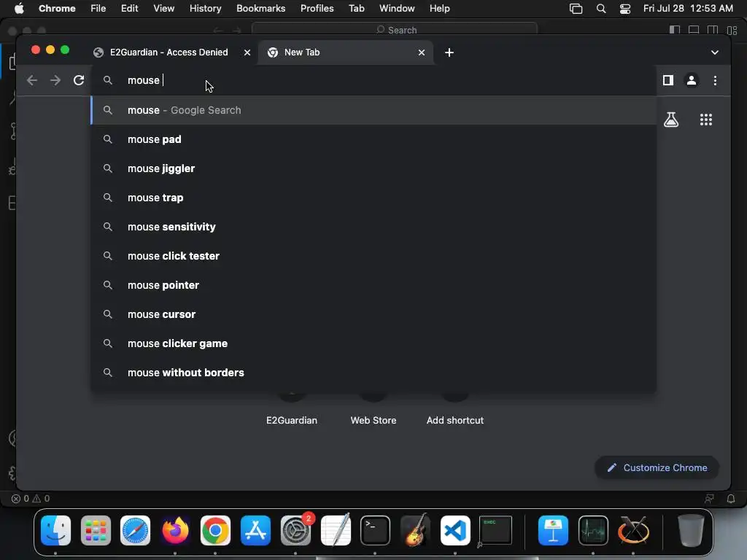Pick 'mouse jiggler' suggestion
The height and width of the screenshot is (560, 747).
373,168
